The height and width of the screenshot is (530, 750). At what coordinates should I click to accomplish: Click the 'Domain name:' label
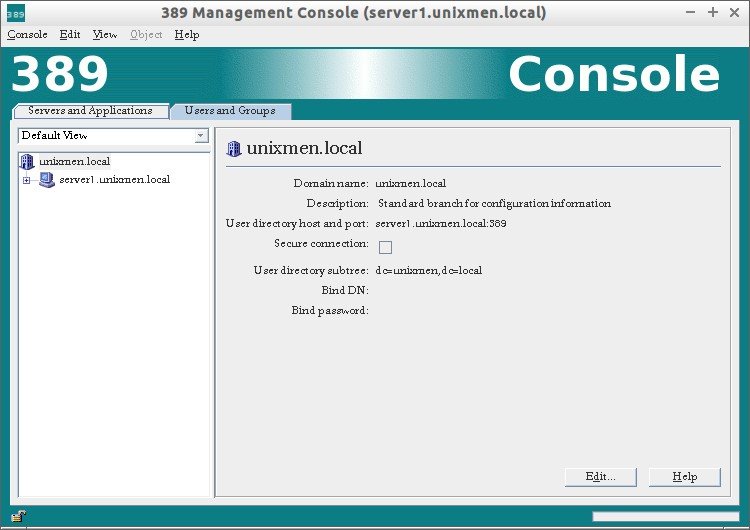click(331, 184)
